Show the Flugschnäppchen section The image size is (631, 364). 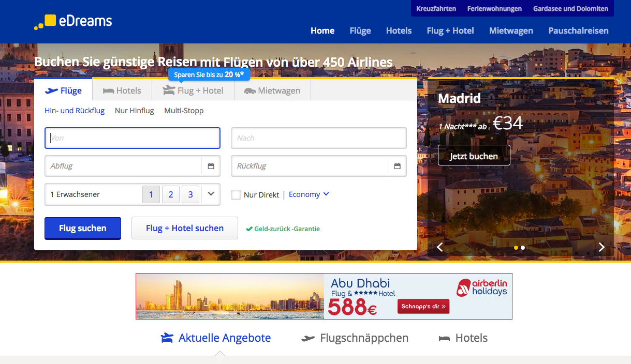[355, 338]
